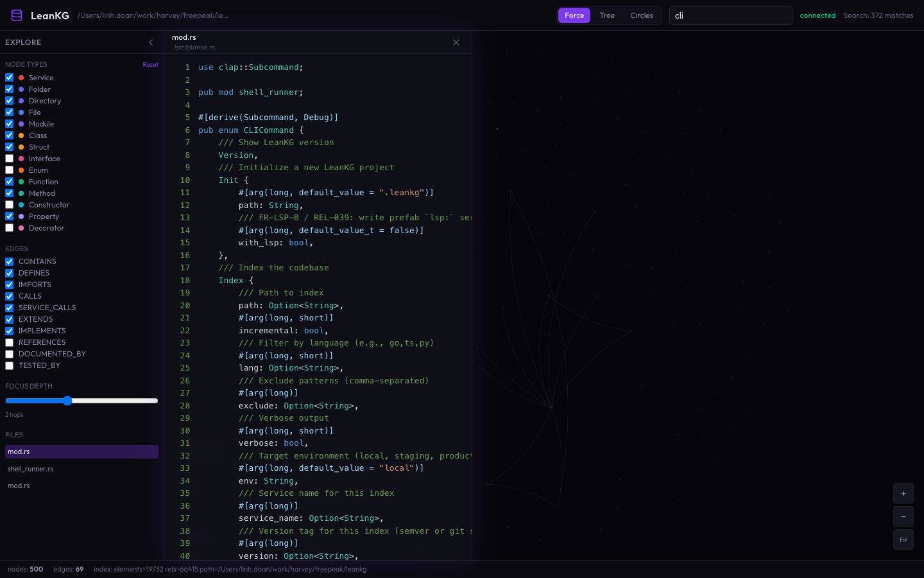Zoom out the graph with minus button
The height and width of the screenshot is (578, 924).
903,516
